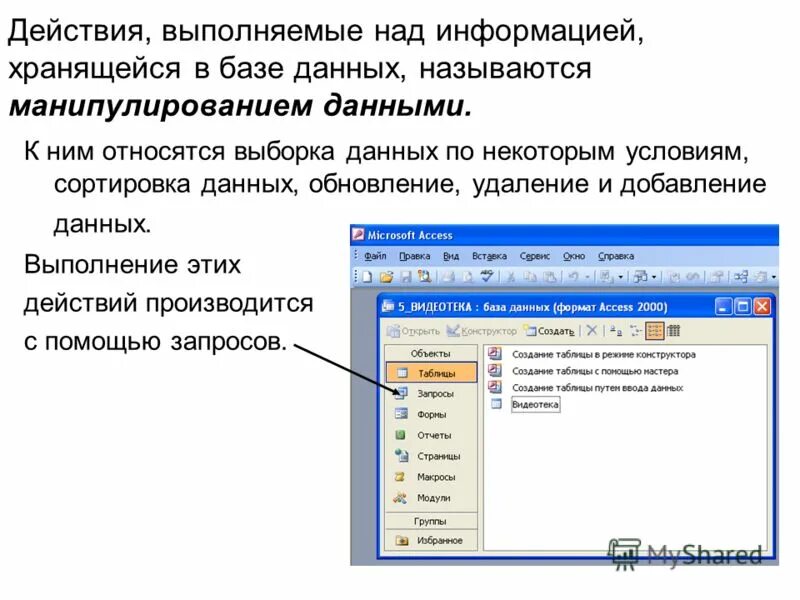The height and width of the screenshot is (600, 800).
Task: Click the Analyze toolbar icon
Action: [x=641, y=277]
